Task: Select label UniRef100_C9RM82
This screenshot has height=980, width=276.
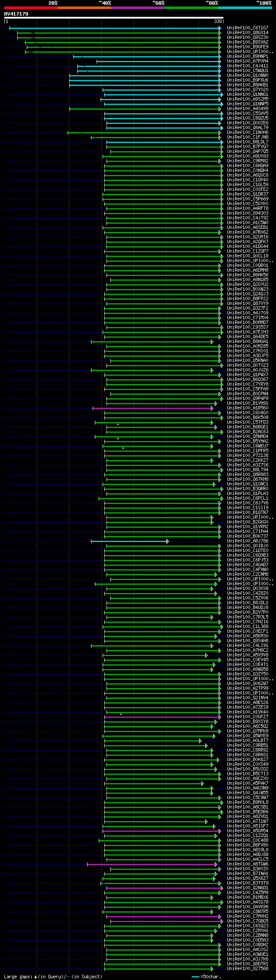Action: coord(247,161)
